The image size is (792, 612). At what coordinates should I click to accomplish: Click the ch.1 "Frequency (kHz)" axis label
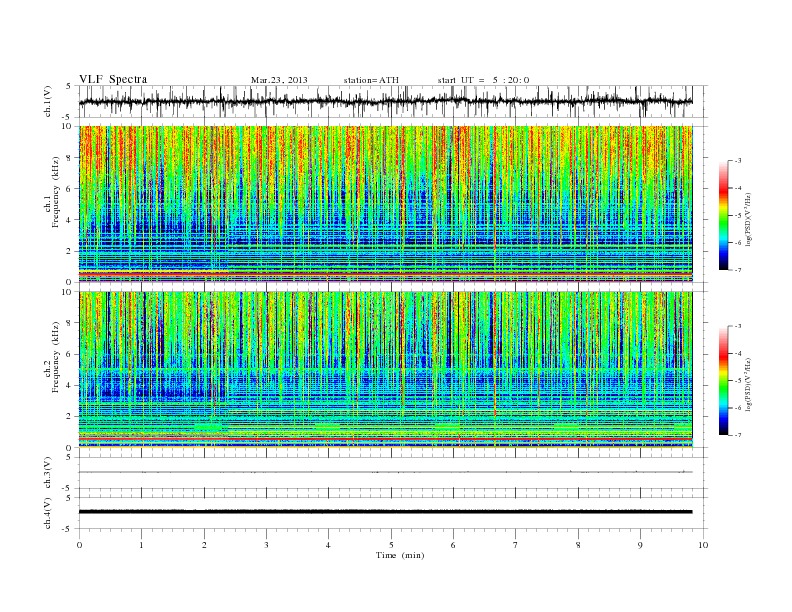pos(56,192)
